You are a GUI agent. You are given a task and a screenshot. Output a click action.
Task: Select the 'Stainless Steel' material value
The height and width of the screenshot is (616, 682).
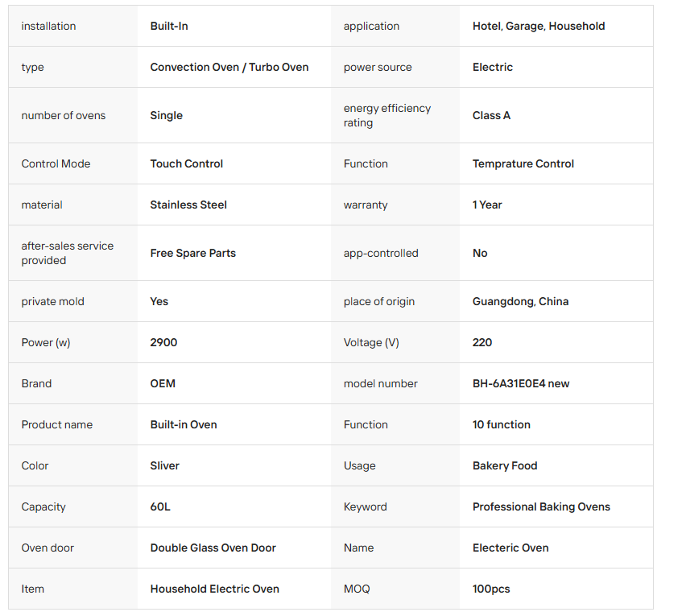point(188,205)
